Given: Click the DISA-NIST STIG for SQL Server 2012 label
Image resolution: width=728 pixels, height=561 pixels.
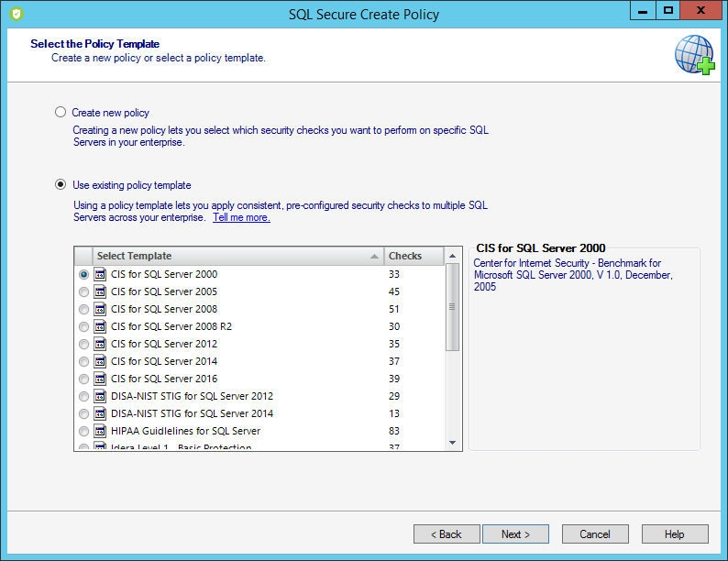Looking at the screenshot, I should pyautogui.click(x=193, y=396).
